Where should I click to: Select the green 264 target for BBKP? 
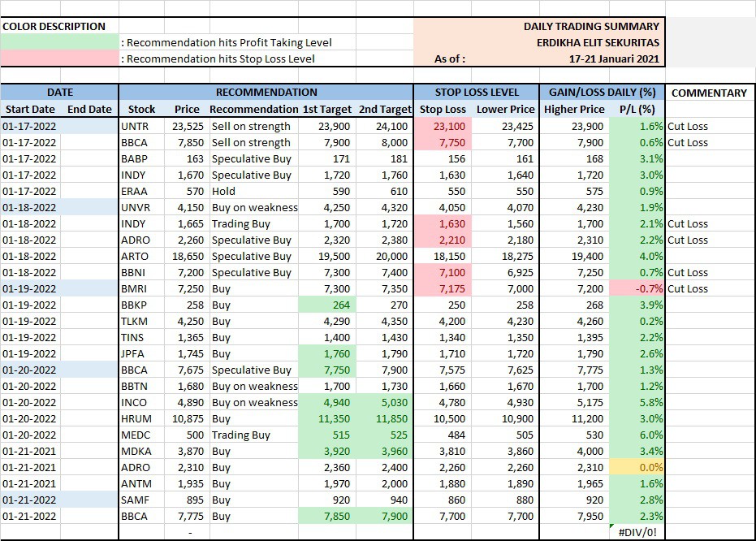tap(327, 305)
